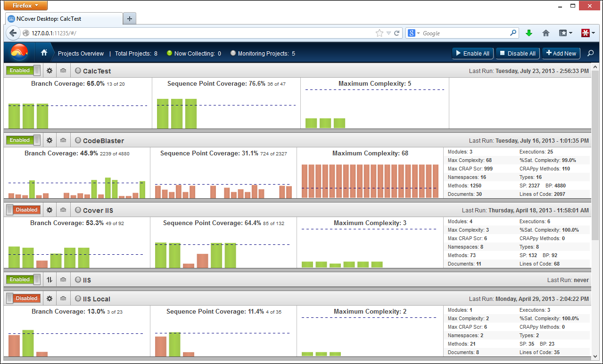Viewport: 603px width, 364px height.
Task: Open the IIS Local project link
Action: (97, 299)
